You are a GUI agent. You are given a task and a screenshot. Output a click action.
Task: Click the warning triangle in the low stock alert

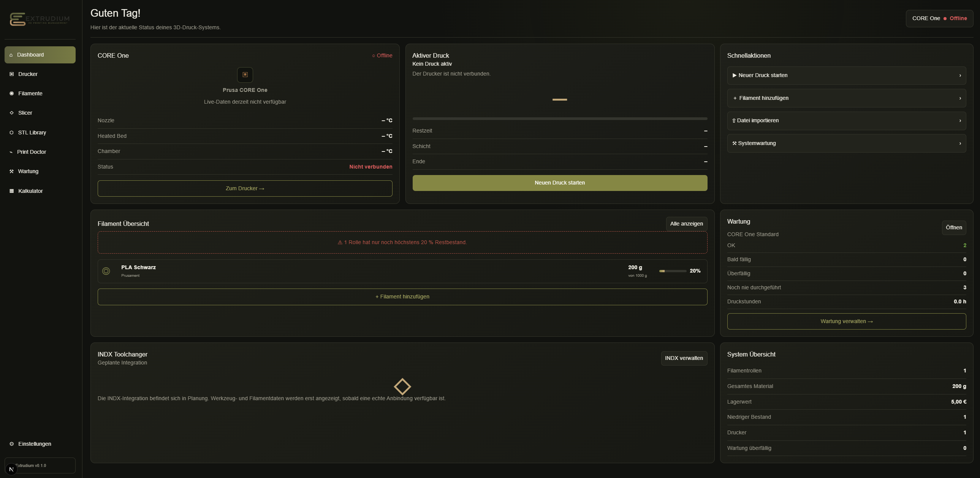pyautogui.click(x=340, y=243)
